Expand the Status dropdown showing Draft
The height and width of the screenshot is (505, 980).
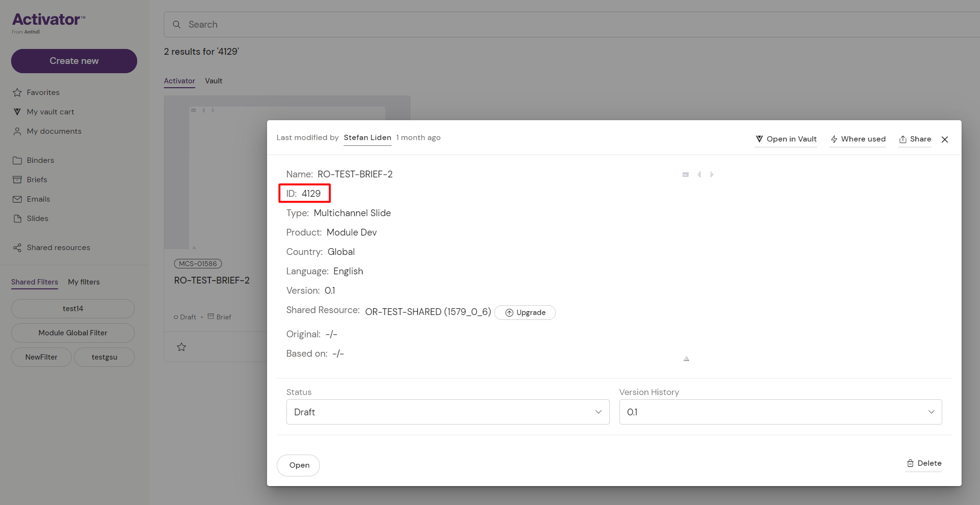(447, 412)
